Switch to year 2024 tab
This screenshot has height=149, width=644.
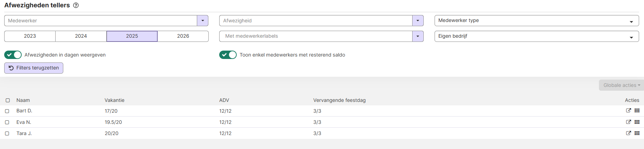81,36
